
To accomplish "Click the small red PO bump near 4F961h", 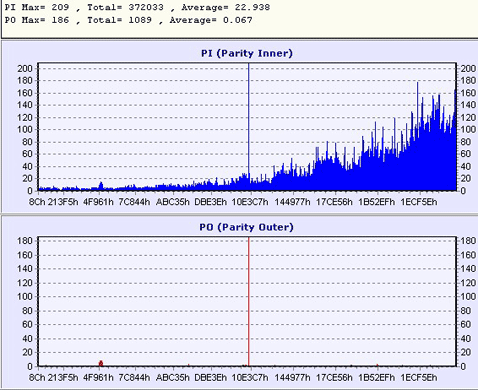I will pyautogui.click(x=101, y=363).
